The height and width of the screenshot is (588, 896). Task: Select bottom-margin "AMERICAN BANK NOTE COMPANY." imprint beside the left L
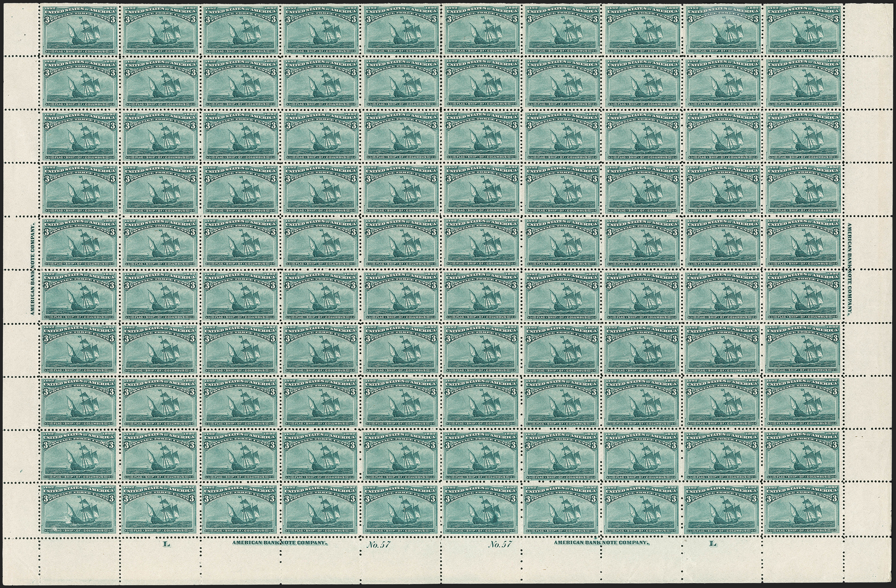(280, 543)
